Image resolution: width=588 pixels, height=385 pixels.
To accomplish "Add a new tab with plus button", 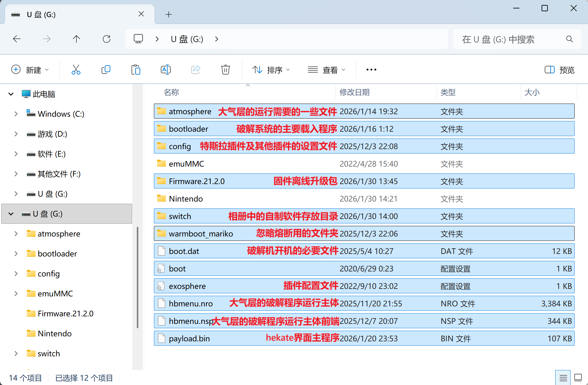I will [169, 14].
